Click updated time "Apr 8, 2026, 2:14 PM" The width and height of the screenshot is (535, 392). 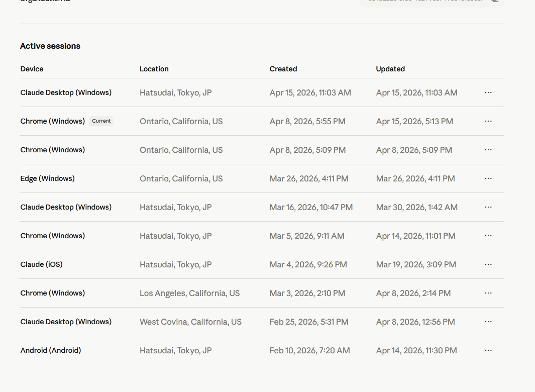pyautogui.click(x=413, y=293)
